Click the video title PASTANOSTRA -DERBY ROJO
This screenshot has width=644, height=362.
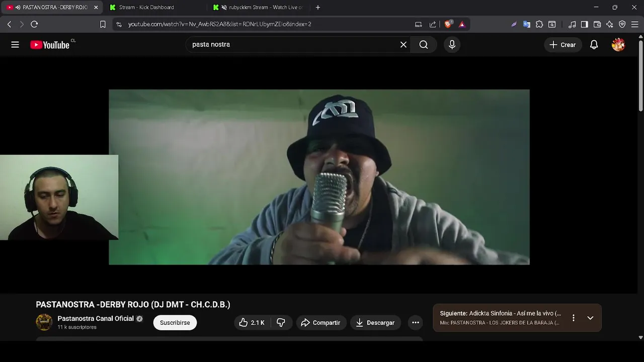click(x=133, y=305)
